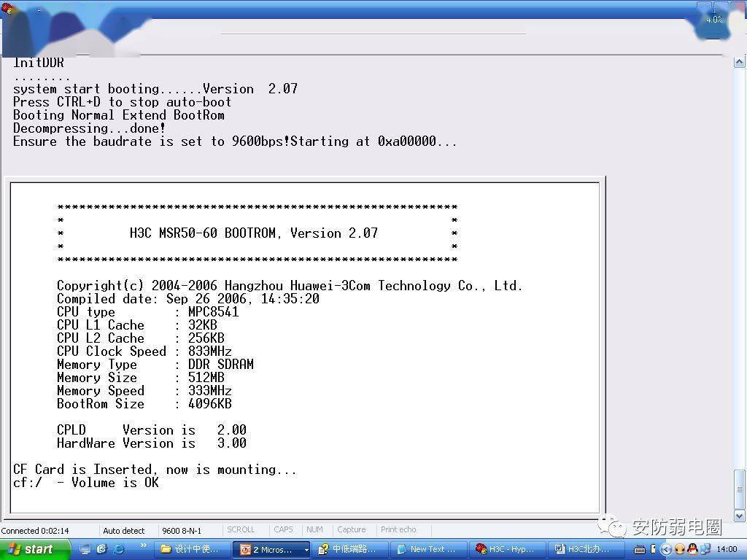Click the CPLD Version is 2.00 line

[152, 430]
